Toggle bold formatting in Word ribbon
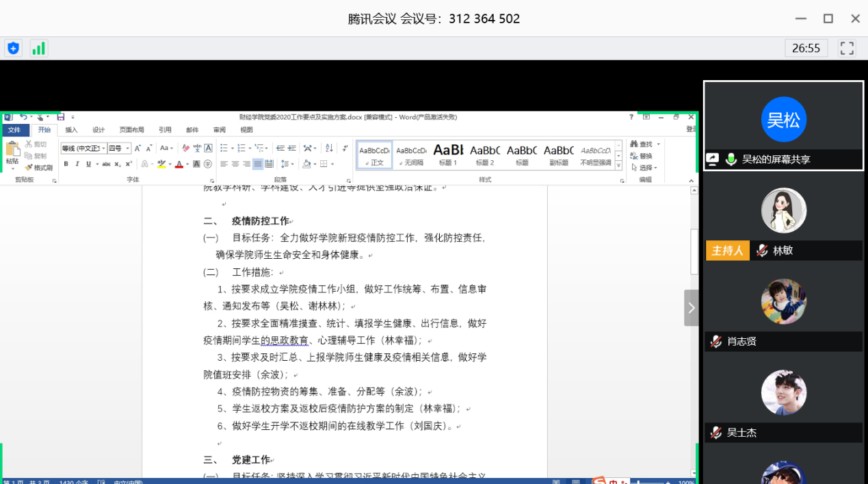Viewport: 868px width, 484px height. coord(66,164)
